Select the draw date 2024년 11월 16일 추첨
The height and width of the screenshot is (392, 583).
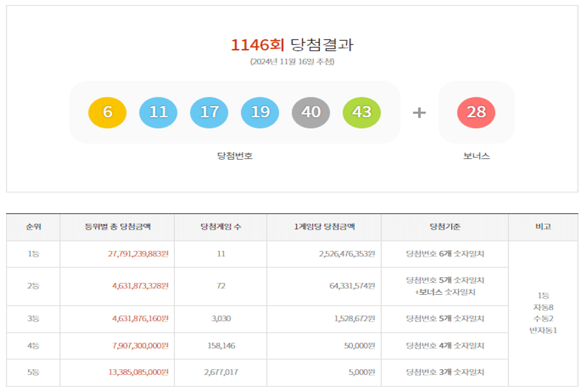click(291, 64)
